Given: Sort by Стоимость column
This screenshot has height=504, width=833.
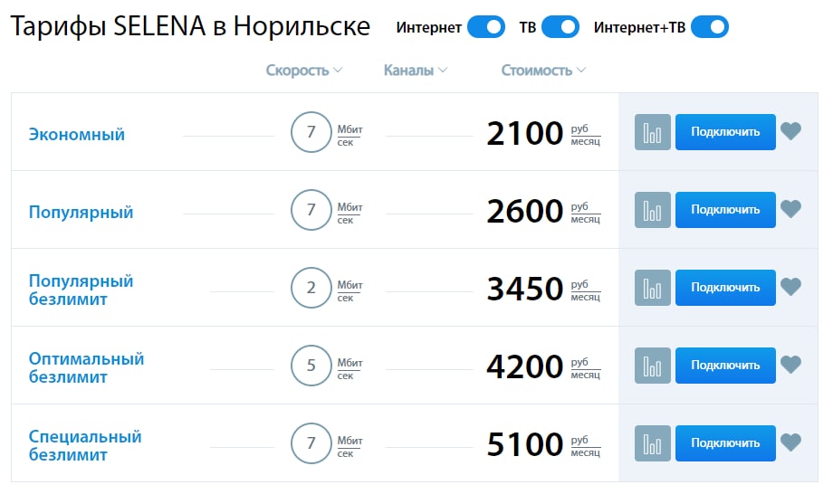Looking at the screenshot, I should [x=543, y=70].
